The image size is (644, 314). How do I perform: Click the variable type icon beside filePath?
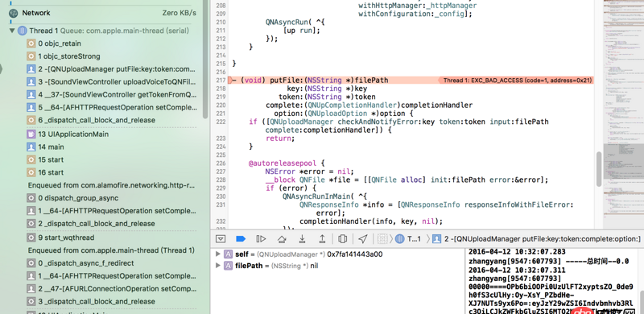coord(229,266)
